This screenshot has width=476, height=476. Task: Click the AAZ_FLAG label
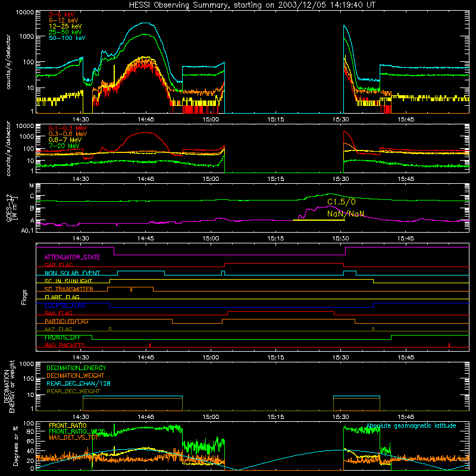58,329
